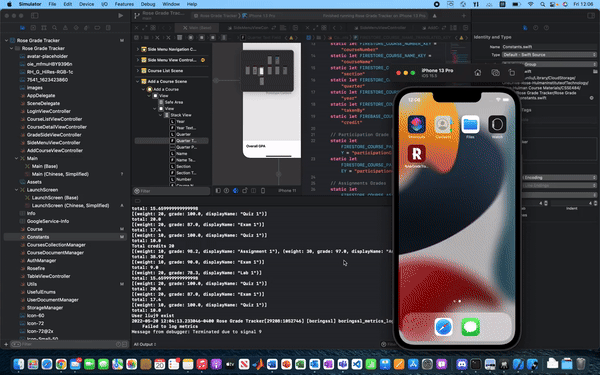Switch to the SideMenuViewController tab in right editor

tap(383, 28)
